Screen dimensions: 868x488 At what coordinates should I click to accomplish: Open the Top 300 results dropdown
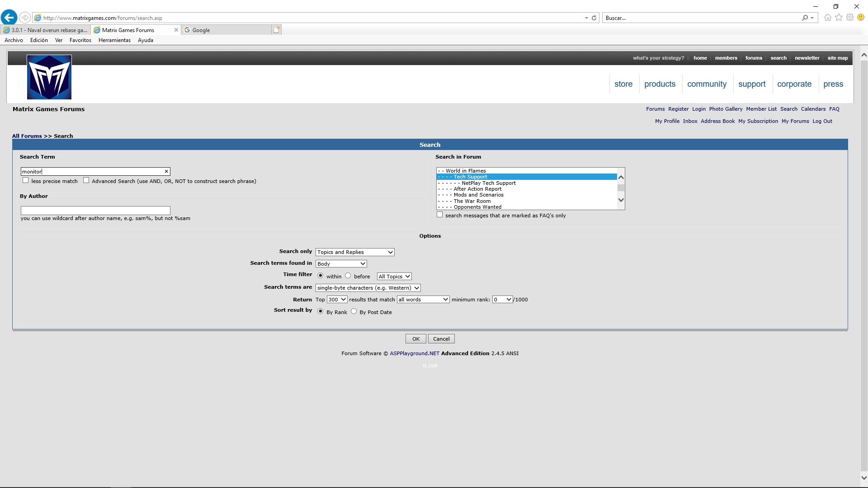(337, 300)
